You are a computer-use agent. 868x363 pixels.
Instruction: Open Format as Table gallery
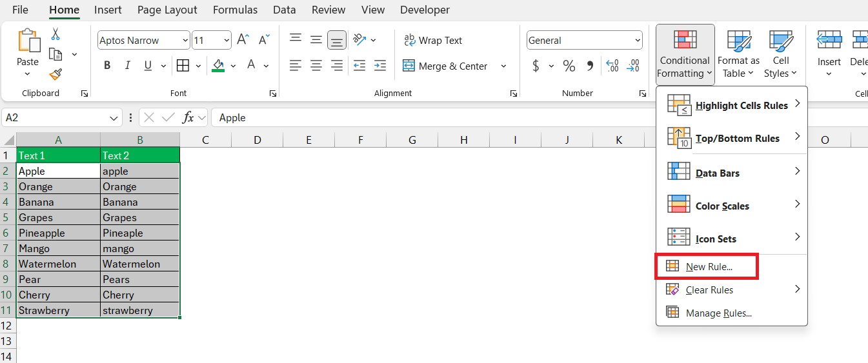click(739, 55)
